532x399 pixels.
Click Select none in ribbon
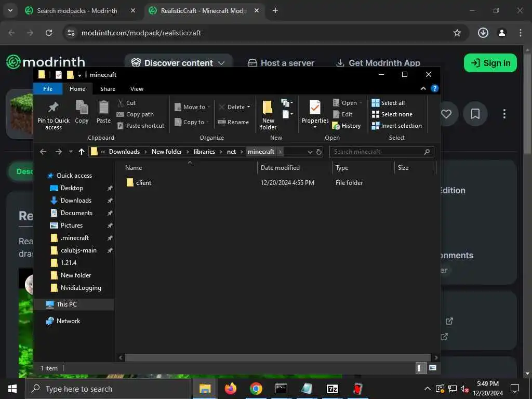(x=392, y=114)
